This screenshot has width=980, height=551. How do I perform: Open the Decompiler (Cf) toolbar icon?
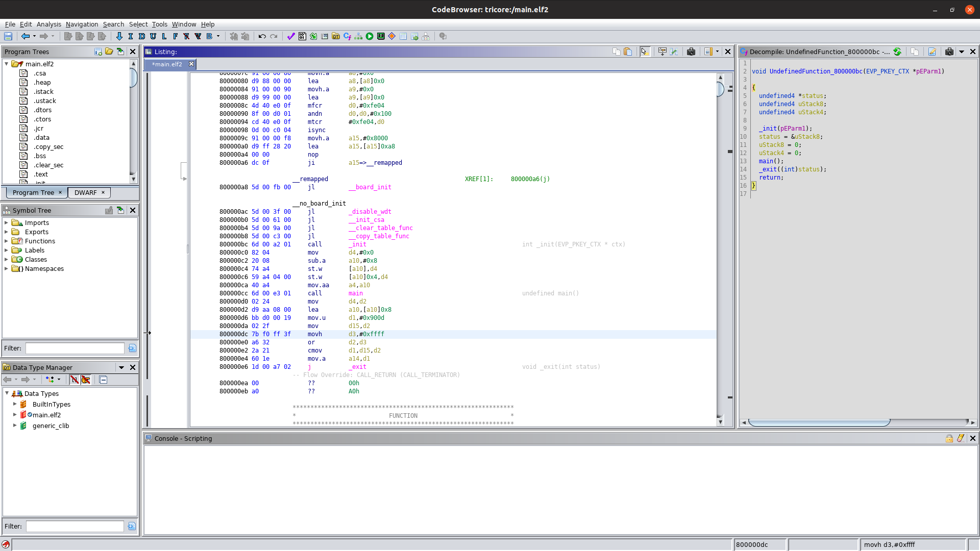pyautogui.click(x=347, y=36)
